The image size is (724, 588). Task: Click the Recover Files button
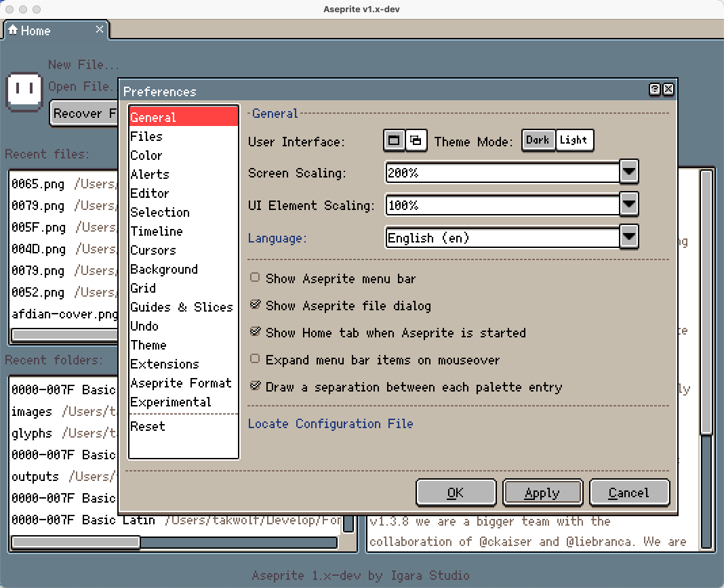tap(84, 113)
